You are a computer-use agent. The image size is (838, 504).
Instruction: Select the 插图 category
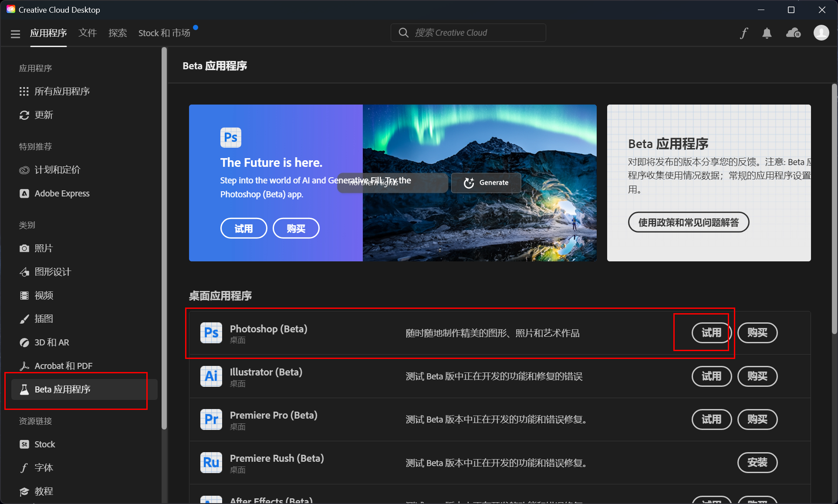click(x=84, y=319)
